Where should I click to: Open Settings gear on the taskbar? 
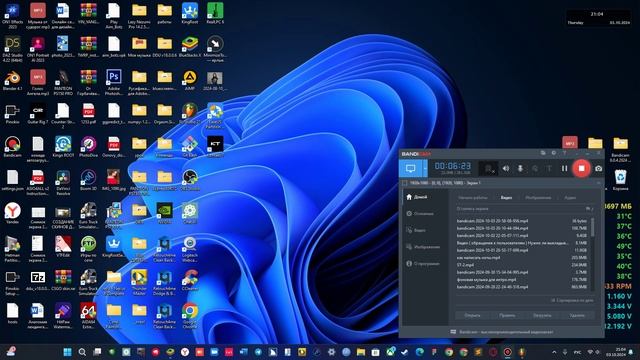pyautogui.click(x=331, y=352)
